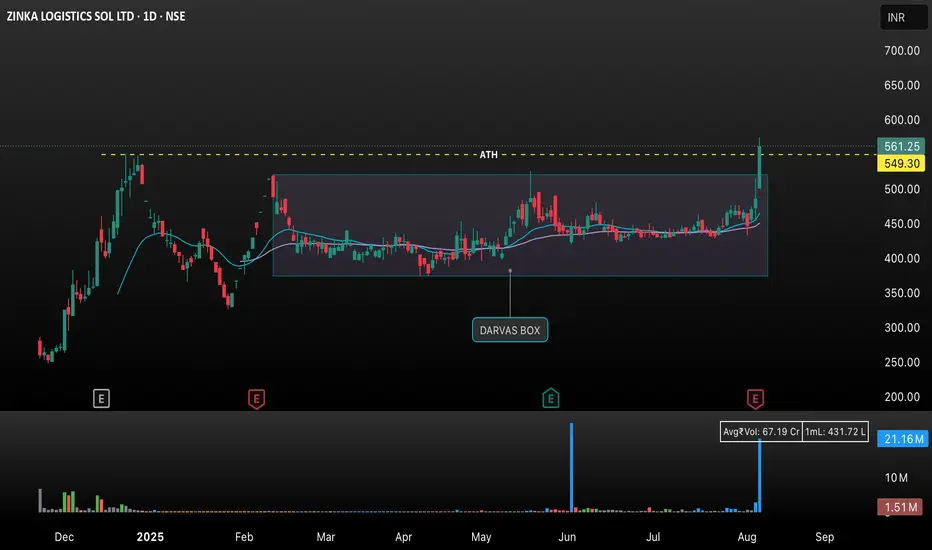
Task: Click the 400.00 price axis label
Action: pyautogui.click(x=902, y=258)
